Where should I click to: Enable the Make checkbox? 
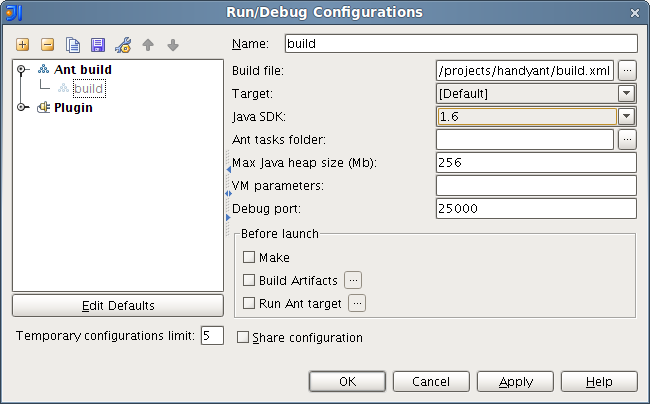pos(249,257)
